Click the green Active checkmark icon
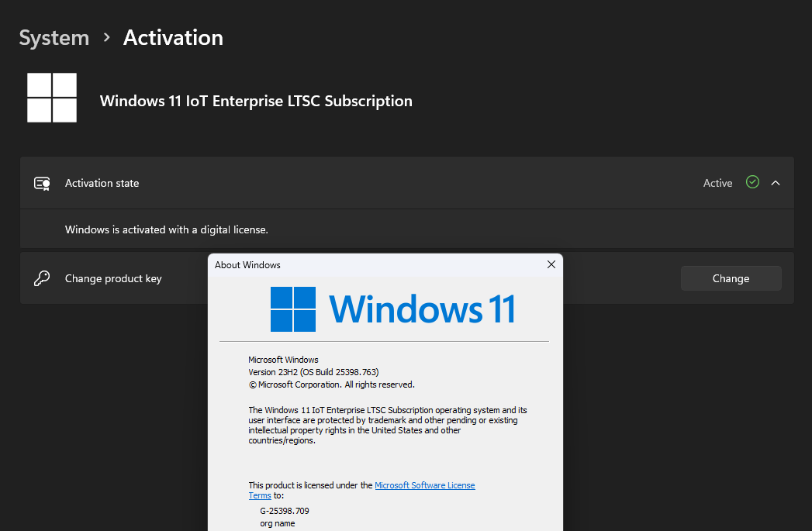Viewport: 812px width, 531px height. (x=752, y=182)
